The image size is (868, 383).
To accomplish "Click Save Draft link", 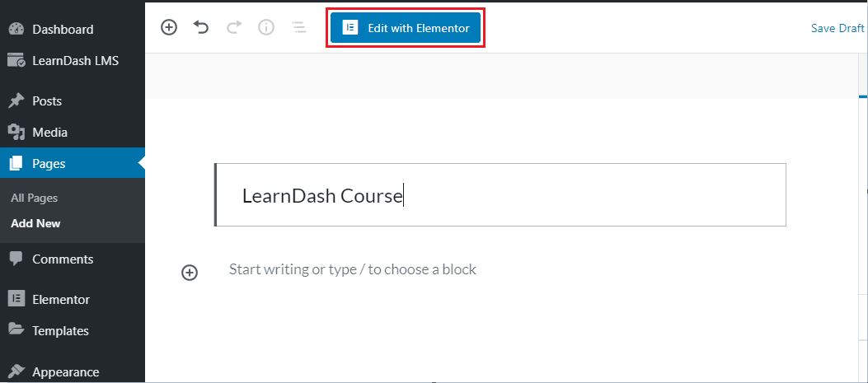I will tap(838, 28).
